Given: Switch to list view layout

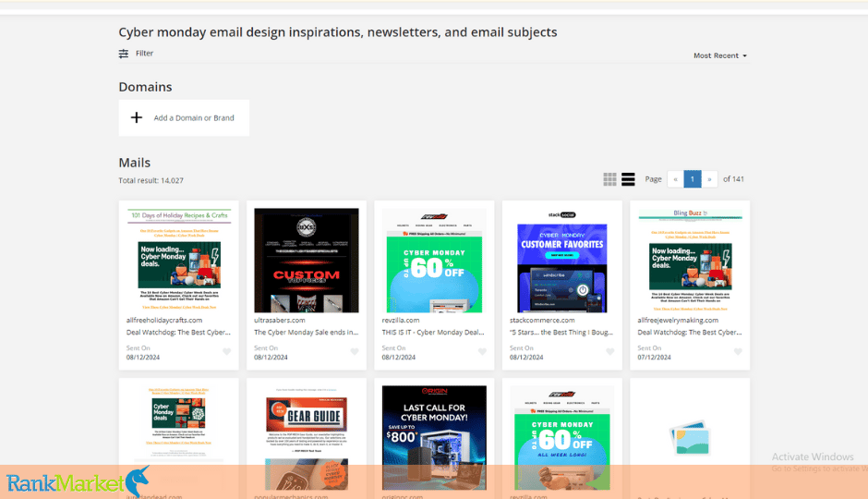Looking at the screenshot, I should click(628, 179).
